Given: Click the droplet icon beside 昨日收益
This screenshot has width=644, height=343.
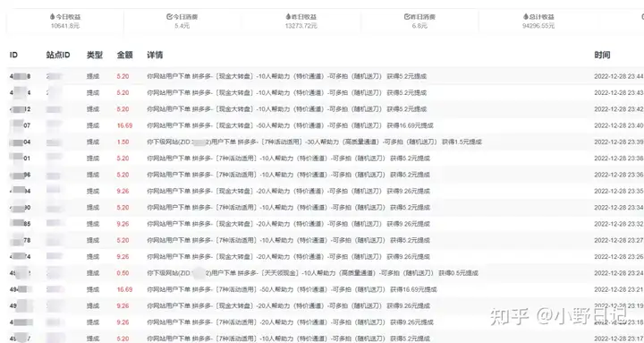Looking at the screenshot, I should tap(288, 17).
